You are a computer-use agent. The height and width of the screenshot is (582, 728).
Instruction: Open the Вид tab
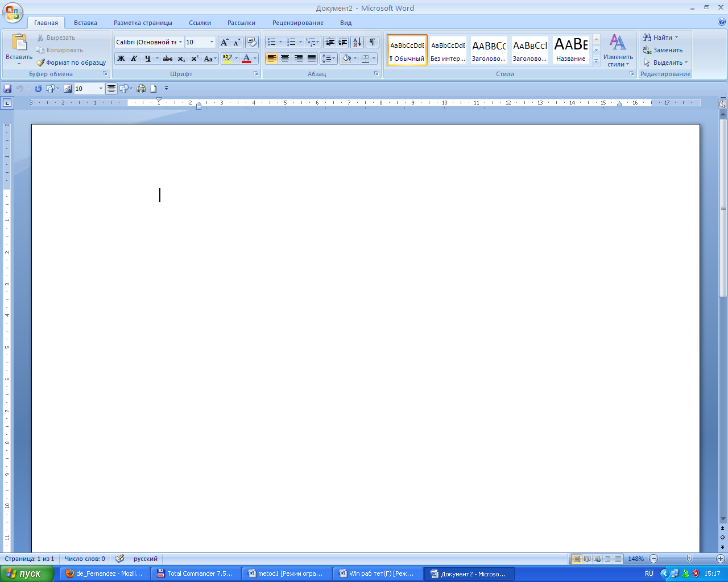pyautogui.click(x=346, y=23)
